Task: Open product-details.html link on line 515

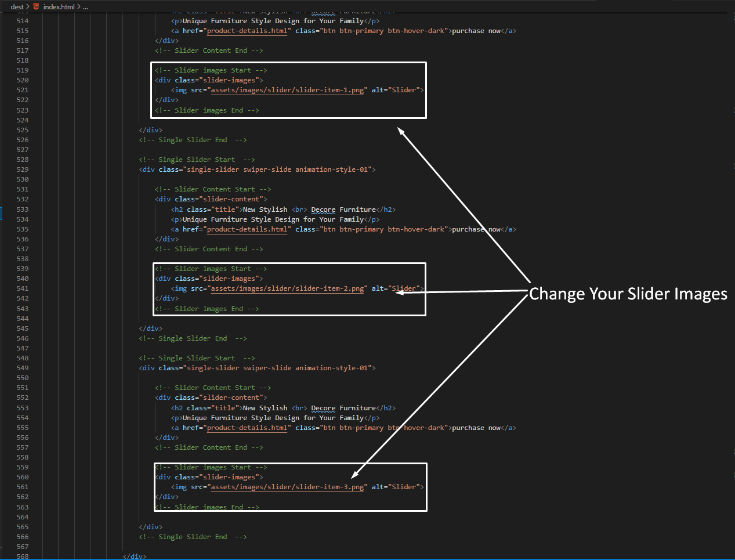Action: (247, 31)
